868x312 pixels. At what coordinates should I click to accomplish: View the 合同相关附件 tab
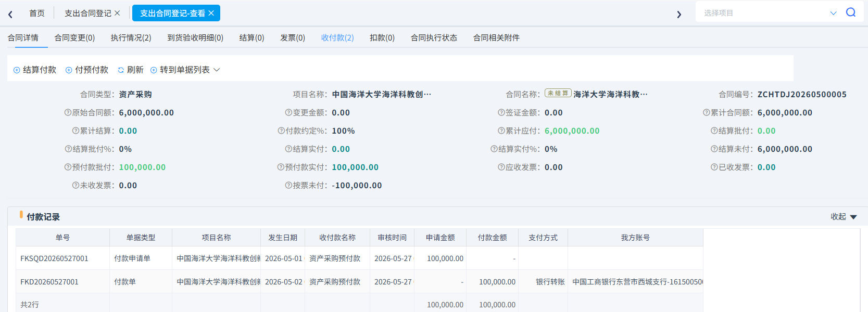496,37
